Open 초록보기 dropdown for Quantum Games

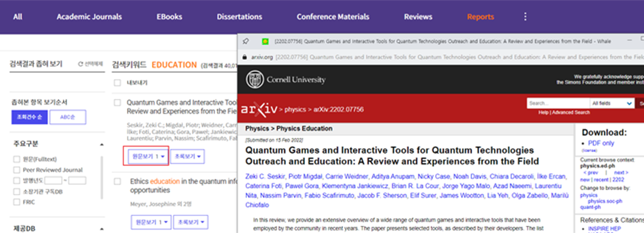click(x=187, y=156)
